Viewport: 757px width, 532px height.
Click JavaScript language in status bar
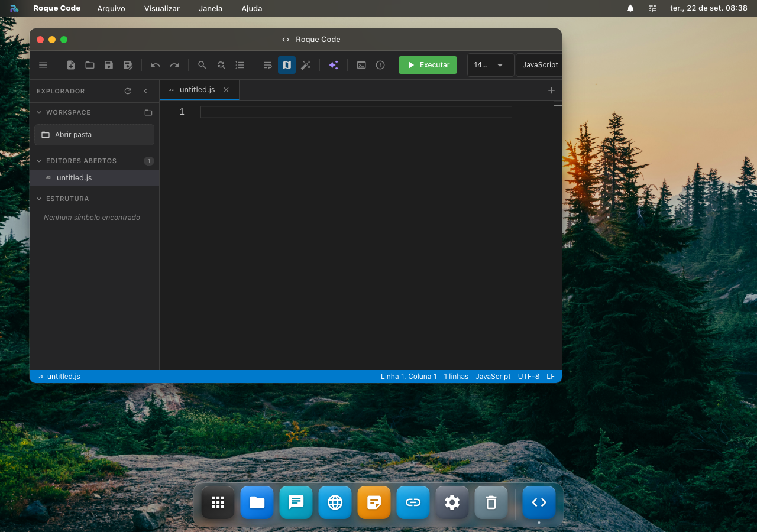click(493, 377)
